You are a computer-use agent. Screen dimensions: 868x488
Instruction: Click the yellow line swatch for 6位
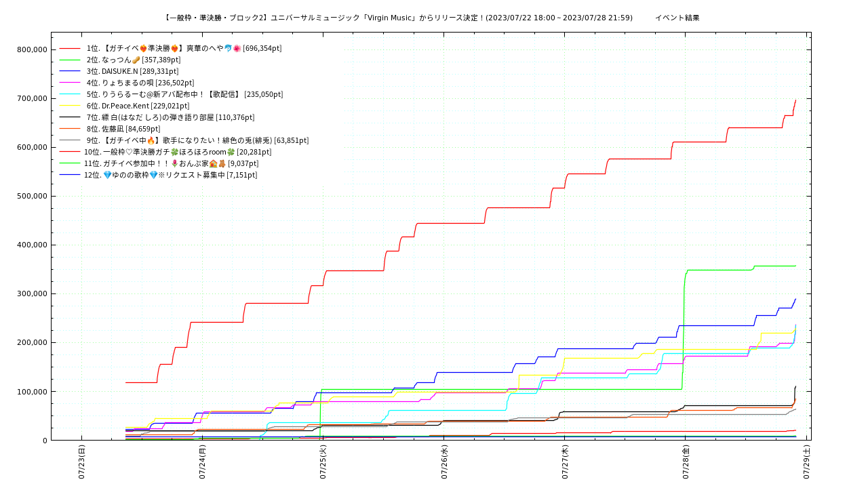[70, 106]
